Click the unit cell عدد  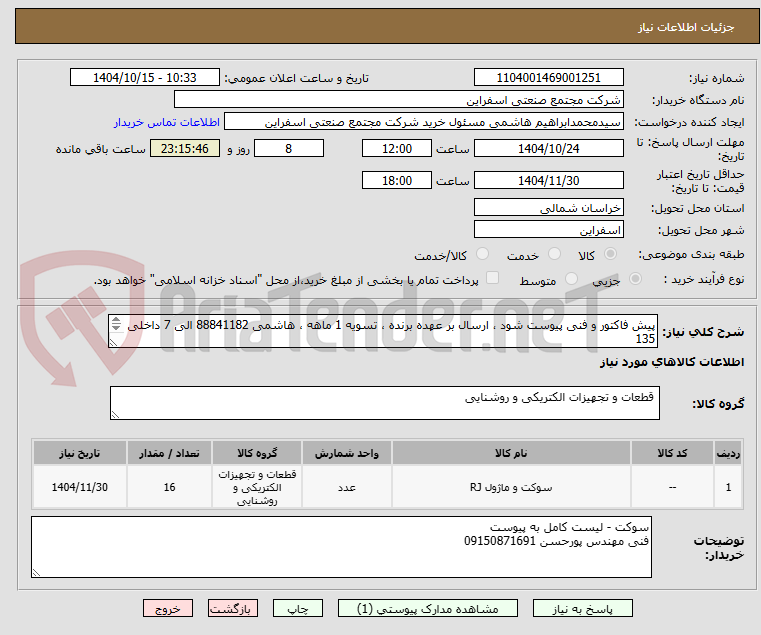point(347,487)
